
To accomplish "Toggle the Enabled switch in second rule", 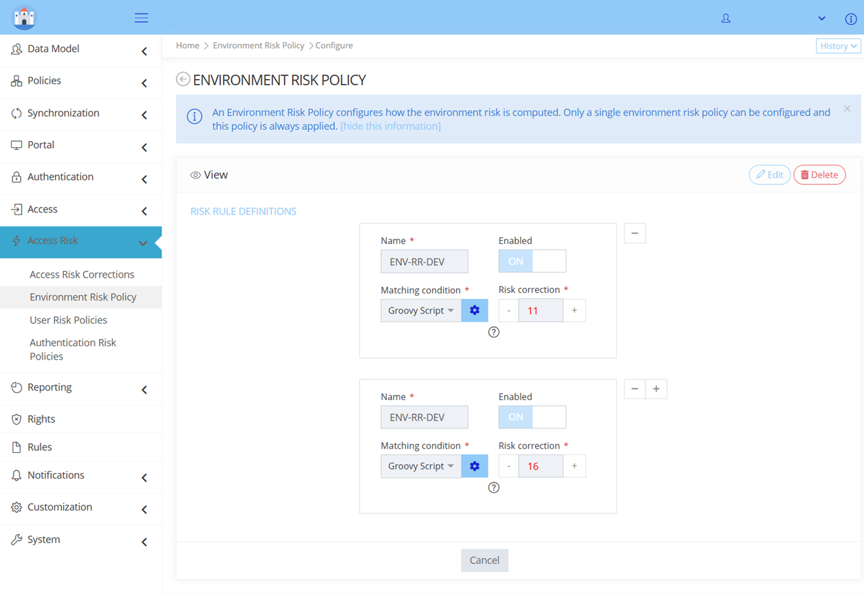I will [x=532, y=417].
